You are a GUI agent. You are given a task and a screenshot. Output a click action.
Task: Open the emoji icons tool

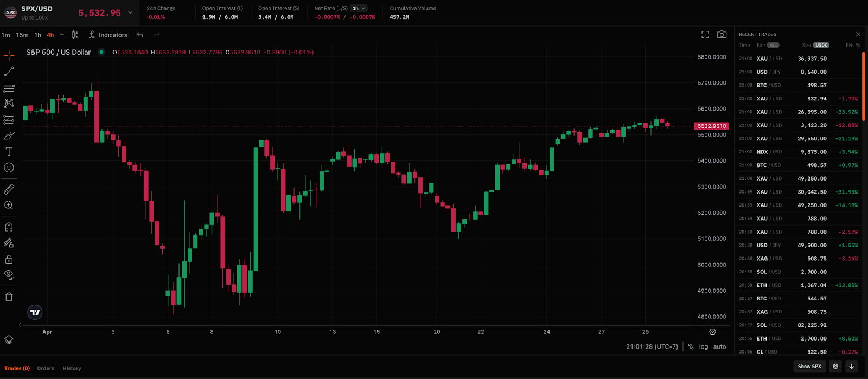tap(9, 168)
